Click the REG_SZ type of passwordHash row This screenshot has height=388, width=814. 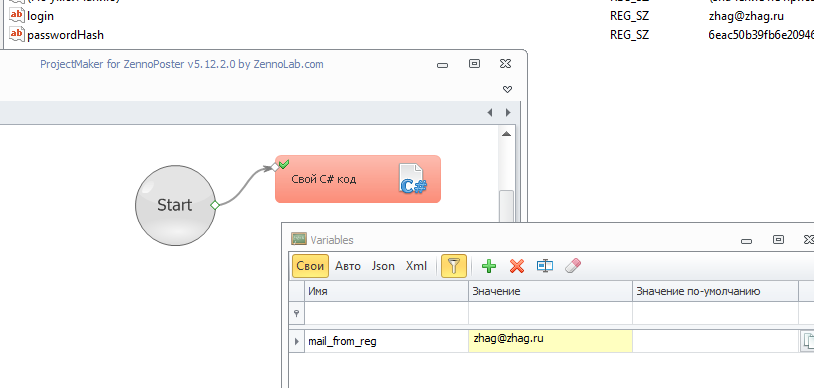pos(629,35)
